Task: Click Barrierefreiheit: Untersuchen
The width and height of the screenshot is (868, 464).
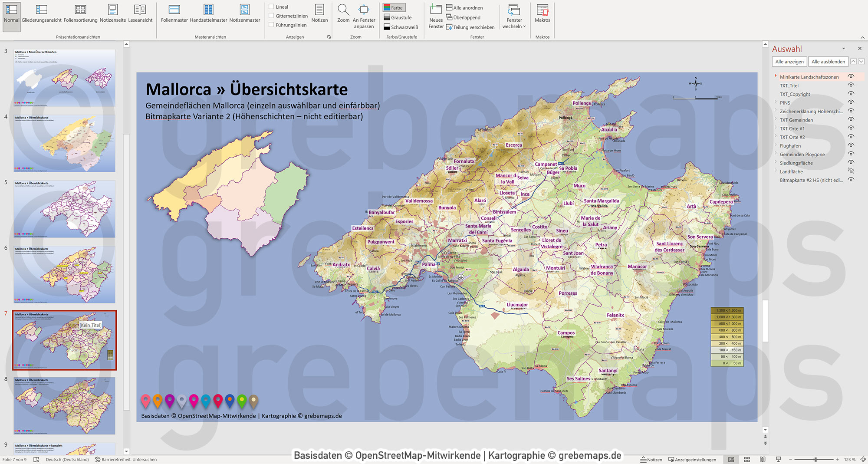Action: (x=126, y=460)
